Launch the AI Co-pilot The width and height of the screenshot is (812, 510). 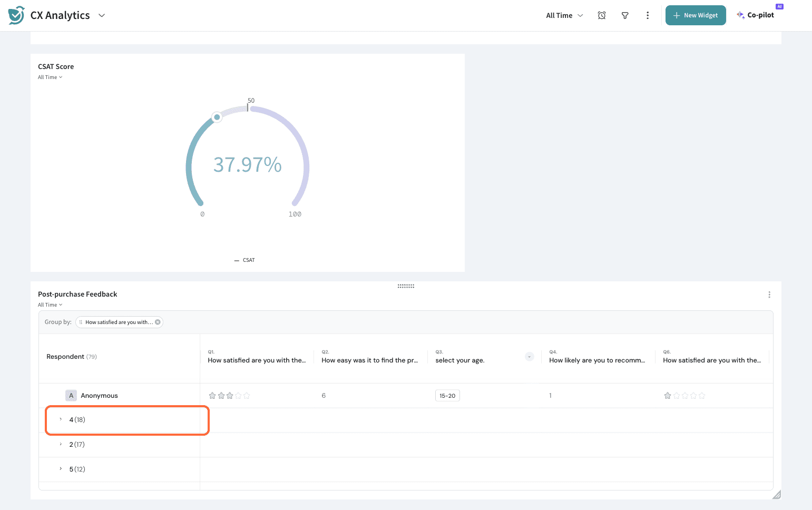[756, 15]
